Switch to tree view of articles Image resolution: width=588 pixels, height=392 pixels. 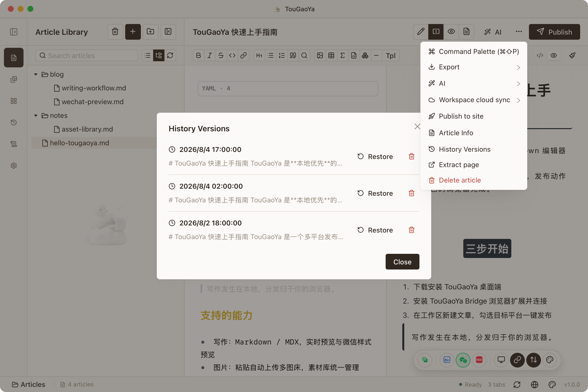pyautogui.click(x=159, y=56)
